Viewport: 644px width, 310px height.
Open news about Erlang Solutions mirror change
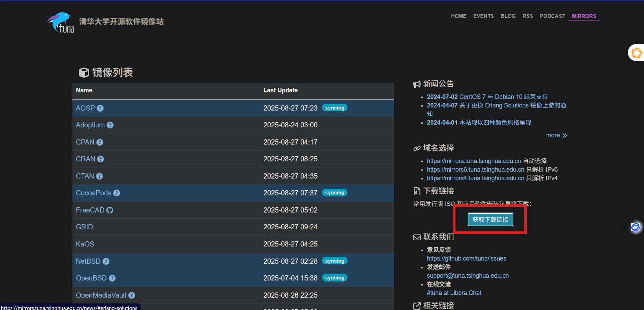tap(497, 110)
